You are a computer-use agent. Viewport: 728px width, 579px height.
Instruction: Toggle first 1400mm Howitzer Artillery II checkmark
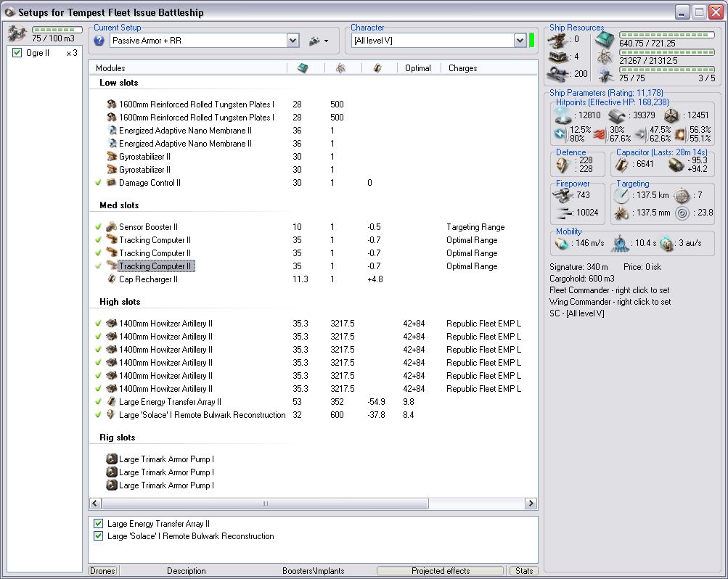pyautogui.click(x=98, y=324)
